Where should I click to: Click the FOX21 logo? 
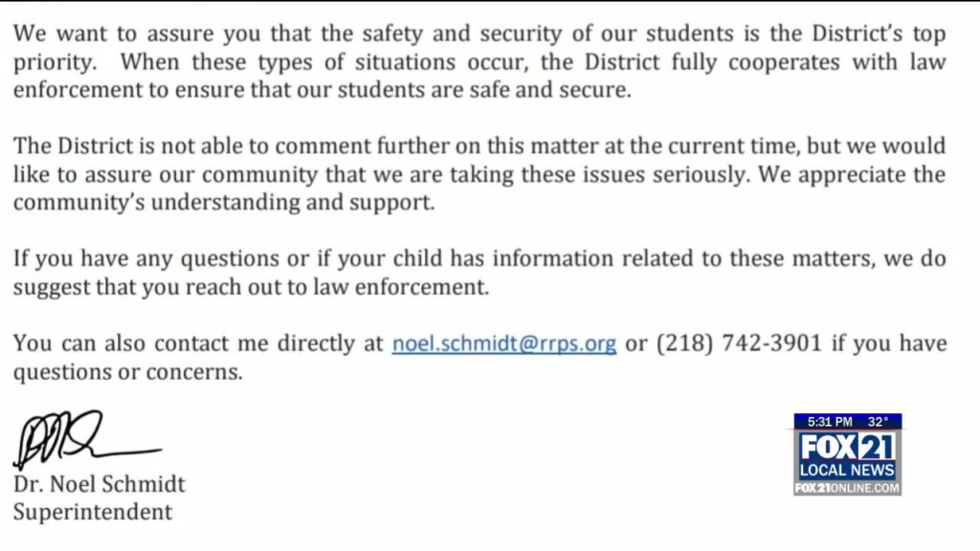click(847, 447)
